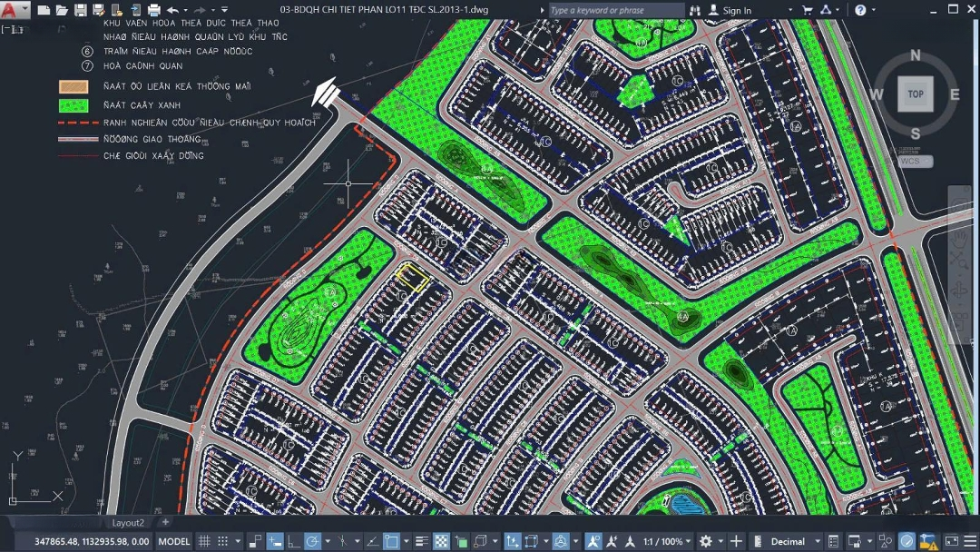Click the Clean Screen icon
This screenshot has height=552, width=980.
coord(951,541)
